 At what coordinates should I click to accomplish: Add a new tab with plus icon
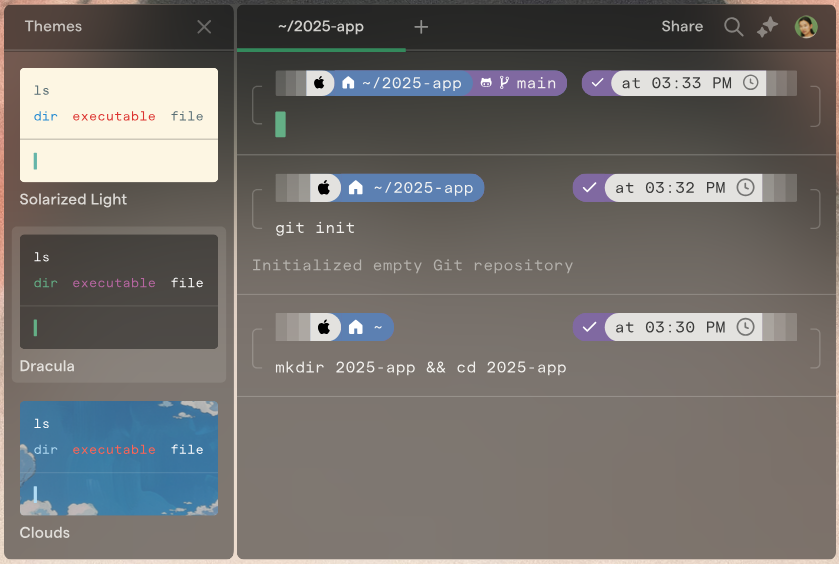[421, 27]
